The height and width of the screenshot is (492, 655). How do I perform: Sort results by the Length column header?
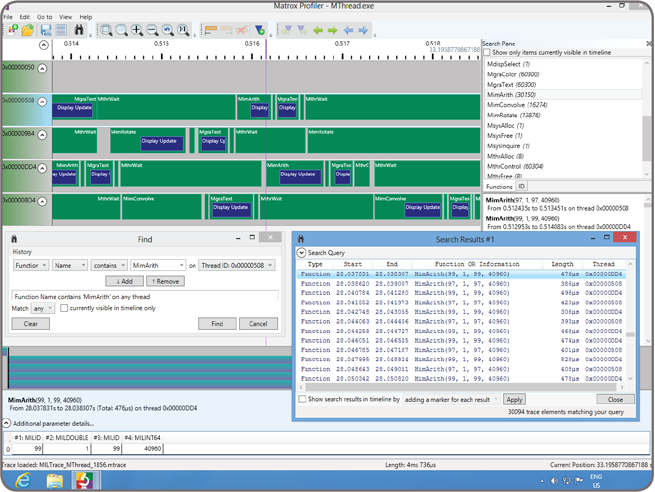point(562,264)
